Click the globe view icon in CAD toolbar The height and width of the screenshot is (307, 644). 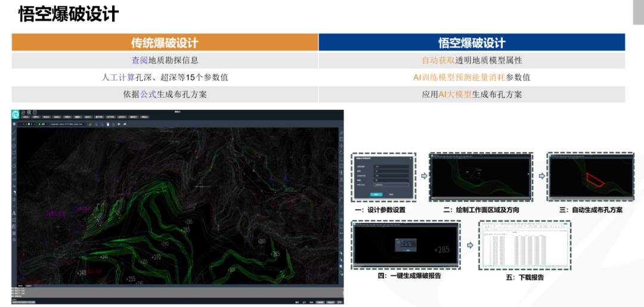coord(14,124)
